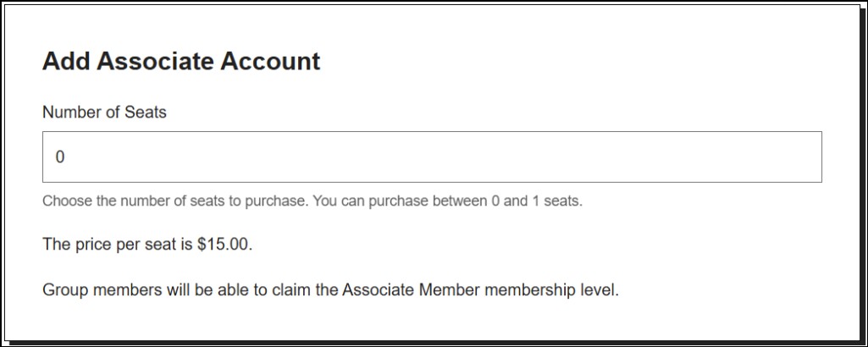Click the blank area inside the seats input
Viewport: 868px width, 347px height.
click(x=508, y=157)
